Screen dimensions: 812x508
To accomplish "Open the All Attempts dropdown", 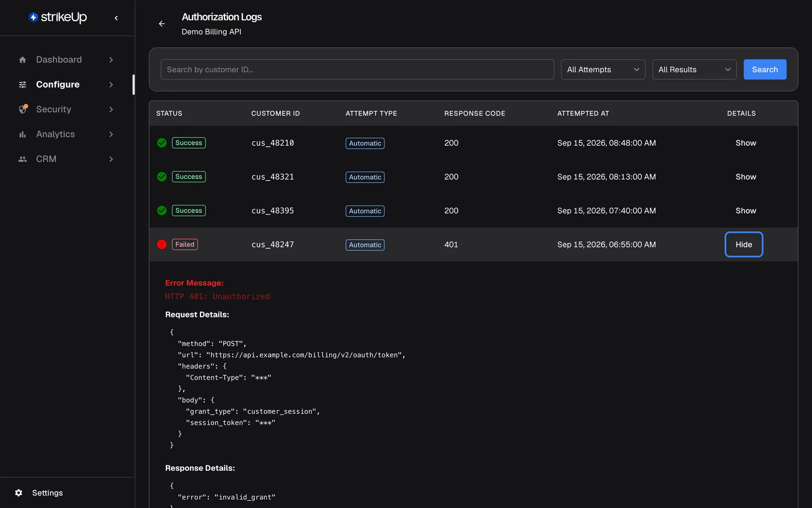I will point(603,70).
